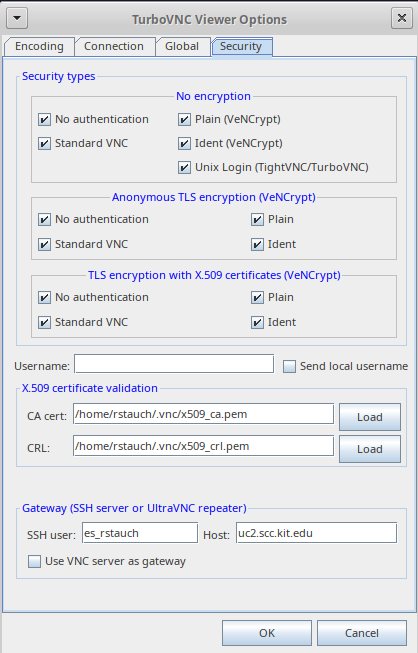Disable Unix Login (TightVNC/TurboVNC)
The image size is (418, 653).
pyautogui.click(x=184, y=167)
